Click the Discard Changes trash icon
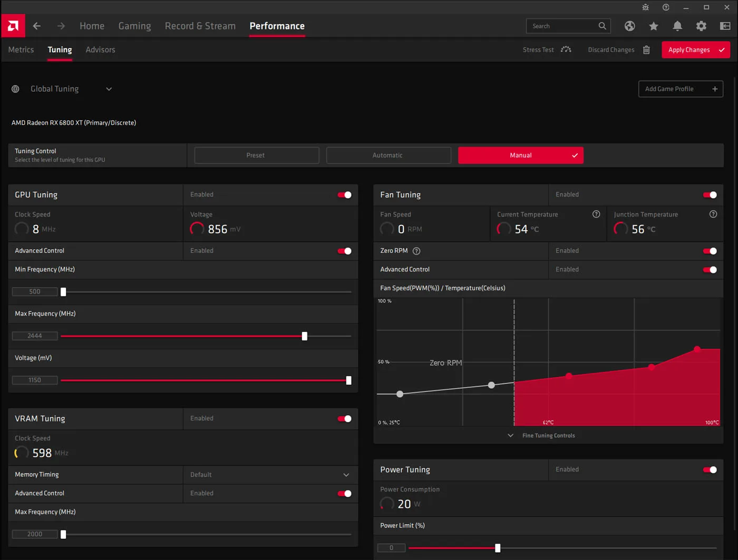The height and width of the screenshot is (560, 738). pos(646,50)
